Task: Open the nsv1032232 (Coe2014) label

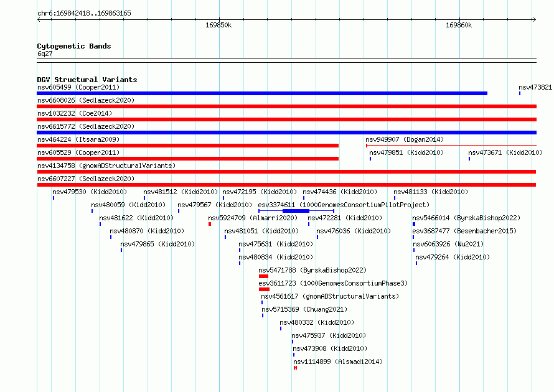Action: click(x=75, y=113)
